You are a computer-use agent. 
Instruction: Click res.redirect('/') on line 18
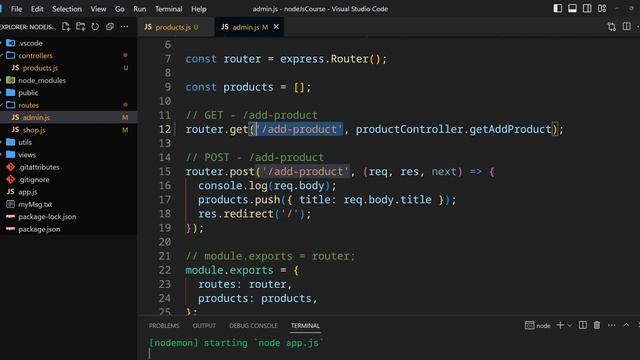[x=254, y=214]
